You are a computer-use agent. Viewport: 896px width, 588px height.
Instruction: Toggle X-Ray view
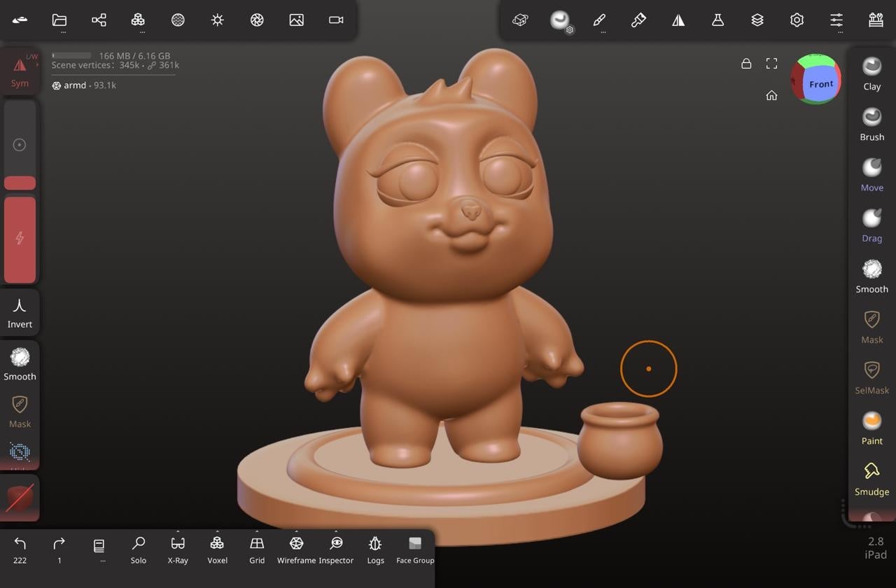click(x=178, y=549)
